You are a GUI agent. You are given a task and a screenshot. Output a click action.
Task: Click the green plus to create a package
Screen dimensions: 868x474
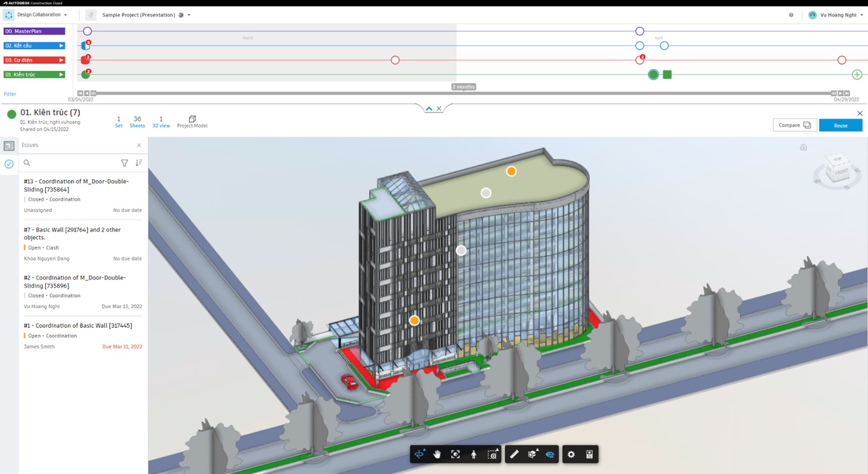point(857,75)
